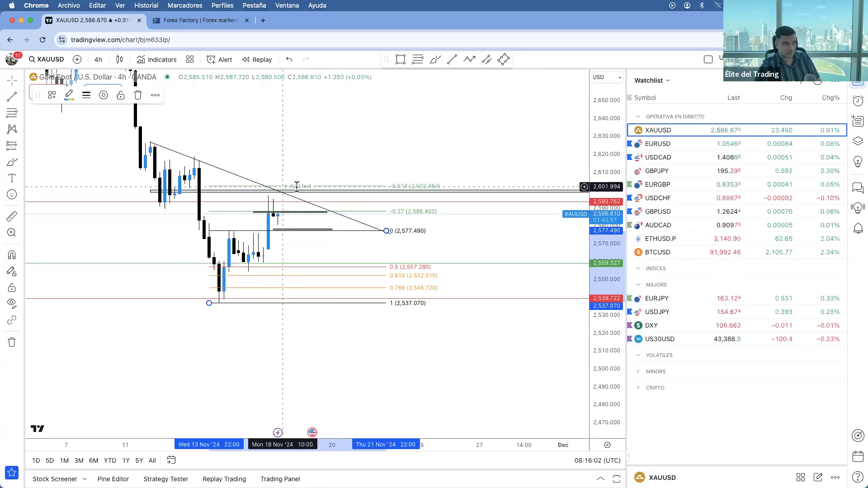Viewport: 868px width, 488px height.
Task: Undo the last chart action
Action: point(289,59)
